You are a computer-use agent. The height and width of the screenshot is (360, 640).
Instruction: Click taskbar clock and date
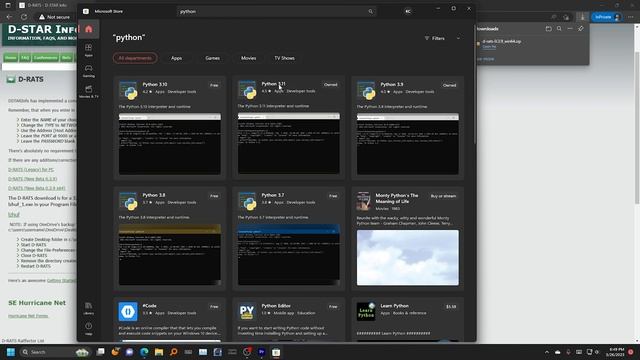click(x=615, y=352)
